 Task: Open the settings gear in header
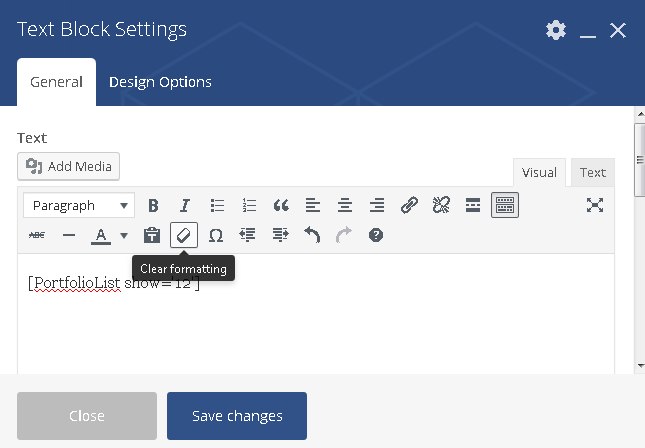point(556,30)
